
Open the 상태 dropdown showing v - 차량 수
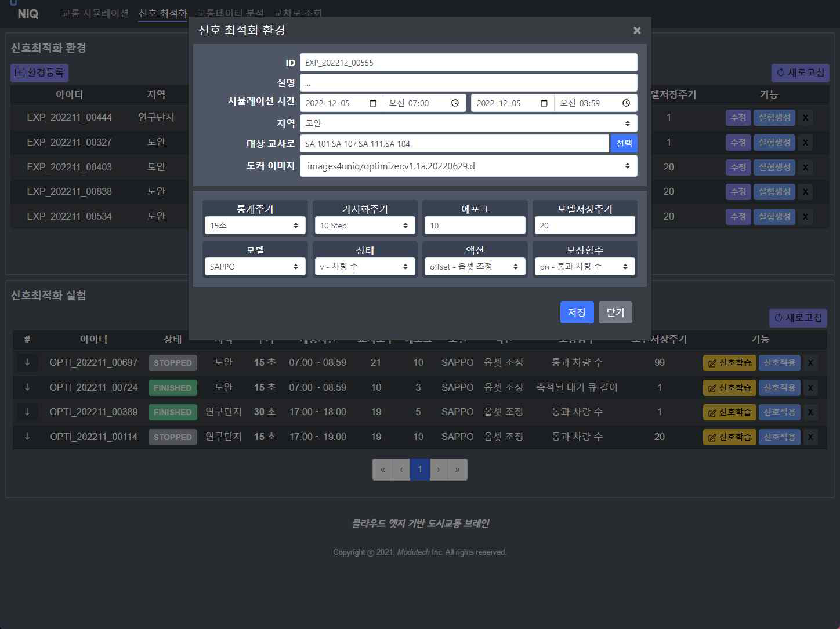pyautogui.click(x=365, y=267)
